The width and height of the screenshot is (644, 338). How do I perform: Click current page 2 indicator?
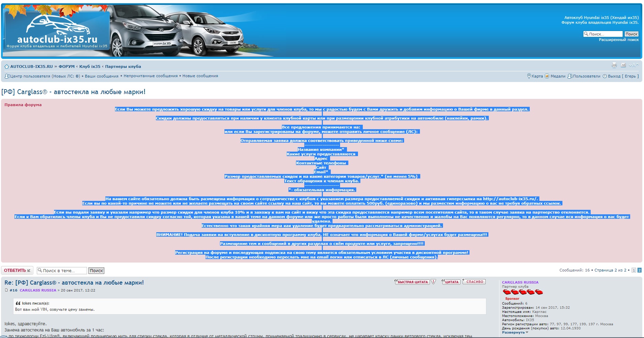tap(640, 270)
